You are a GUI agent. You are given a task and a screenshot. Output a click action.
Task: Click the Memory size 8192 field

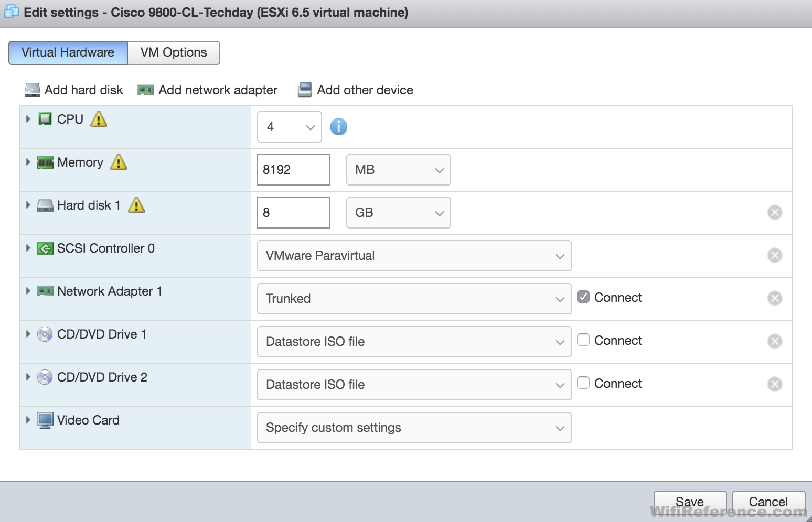tap(294, 170)
